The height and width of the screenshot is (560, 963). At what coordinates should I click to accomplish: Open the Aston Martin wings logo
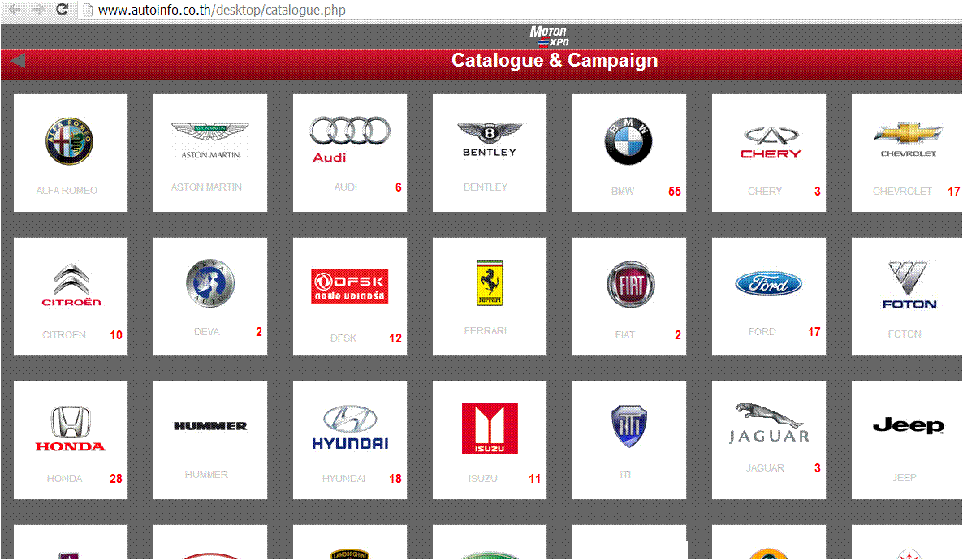coord(210,140)
